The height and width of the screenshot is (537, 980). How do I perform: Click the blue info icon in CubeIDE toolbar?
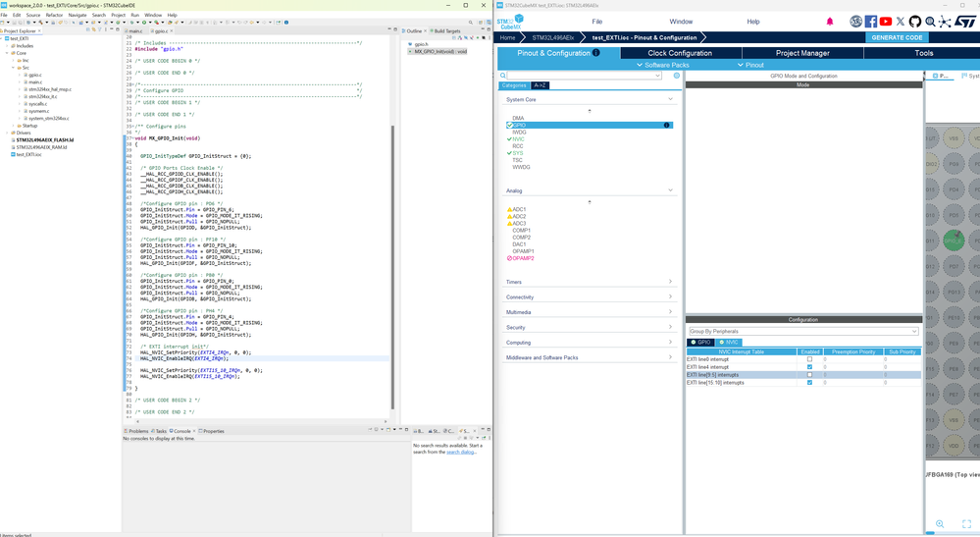click(286, 22)
